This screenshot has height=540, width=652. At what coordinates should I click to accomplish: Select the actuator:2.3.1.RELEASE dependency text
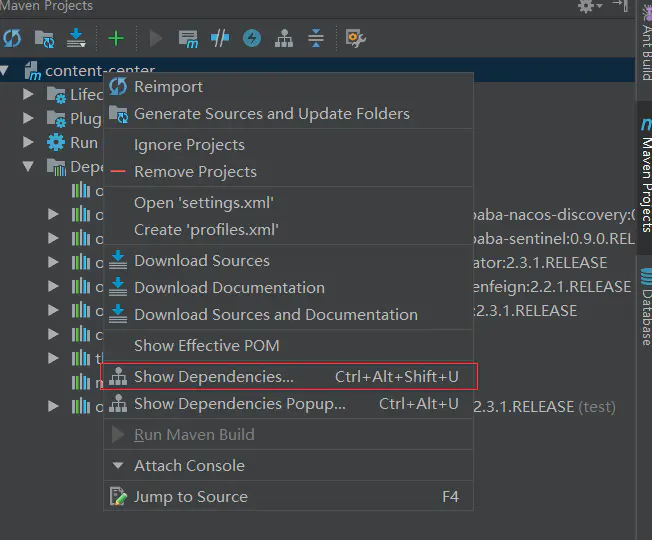[540, 263]
